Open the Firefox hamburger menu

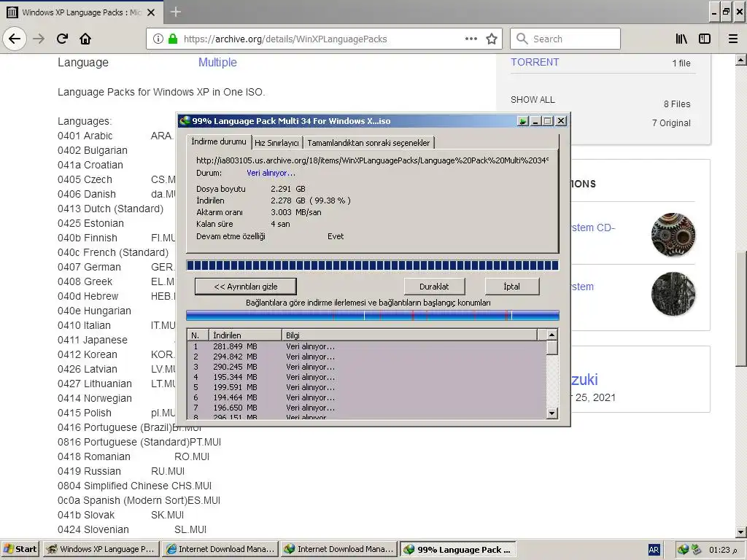(732, 39)
